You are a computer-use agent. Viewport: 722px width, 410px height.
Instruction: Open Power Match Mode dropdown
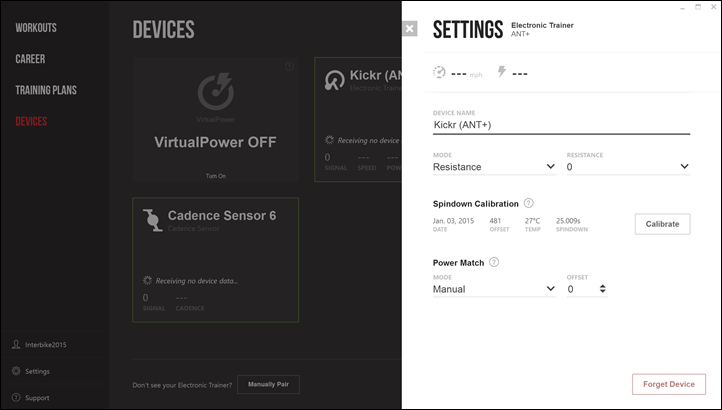pyautogui.click(x=494, y=289)
